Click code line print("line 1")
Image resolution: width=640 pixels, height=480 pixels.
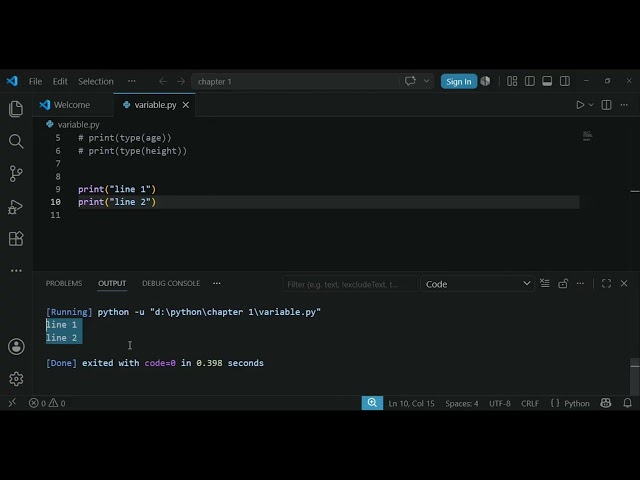[x=117, y=189]
